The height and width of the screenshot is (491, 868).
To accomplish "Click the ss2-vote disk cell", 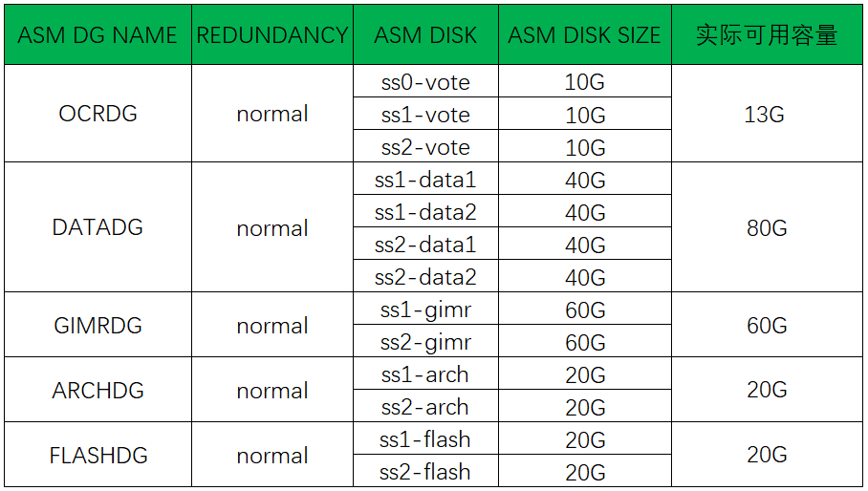I will point(425,146).
